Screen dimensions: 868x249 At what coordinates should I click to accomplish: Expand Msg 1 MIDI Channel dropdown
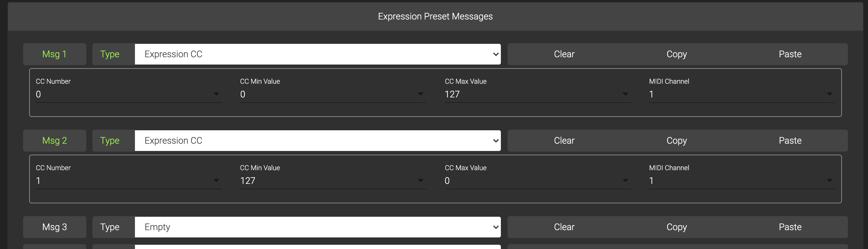point(741,94)
